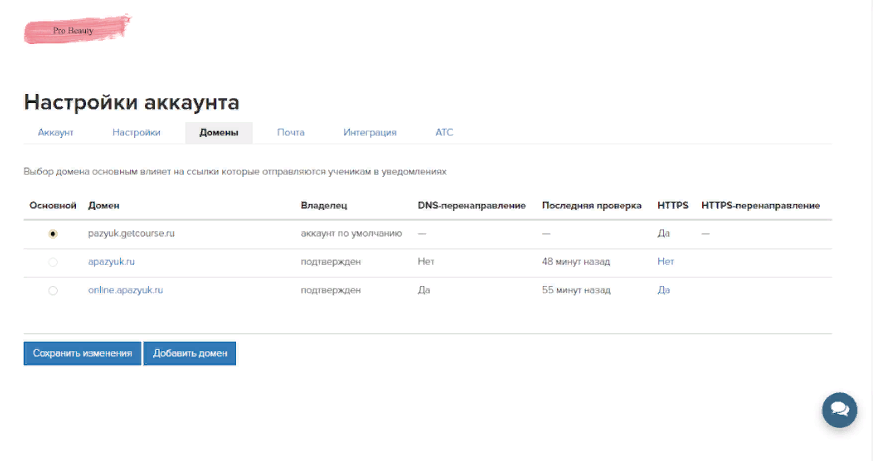Click the аккаунт по умолчанию owner cell
Viewport: 873px width, 461px height.
pyautogui.click(x=351, y=233)
